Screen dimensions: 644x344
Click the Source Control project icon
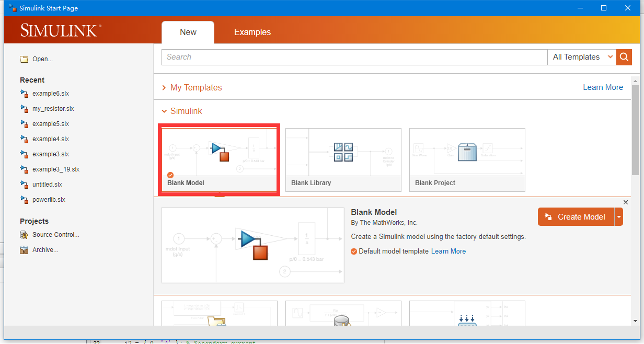pyautogui.click(x=24, y=235)
